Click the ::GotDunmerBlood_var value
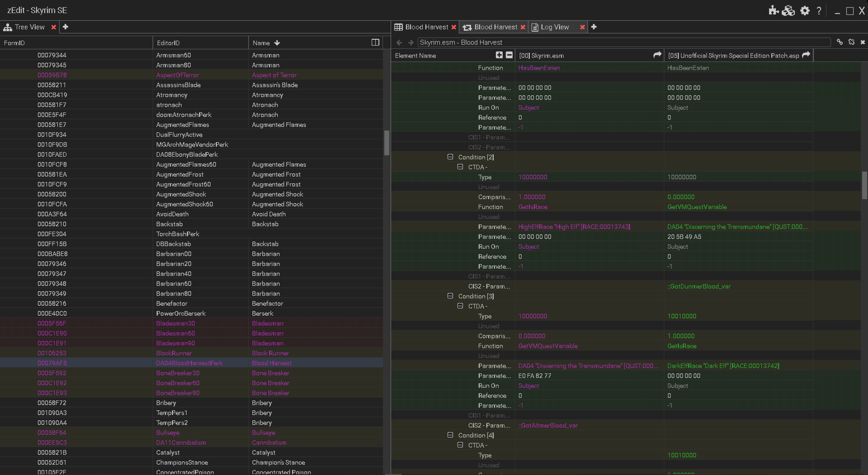Image resolution: width=868 pixels, height=475 pixels. coord(699,286)
